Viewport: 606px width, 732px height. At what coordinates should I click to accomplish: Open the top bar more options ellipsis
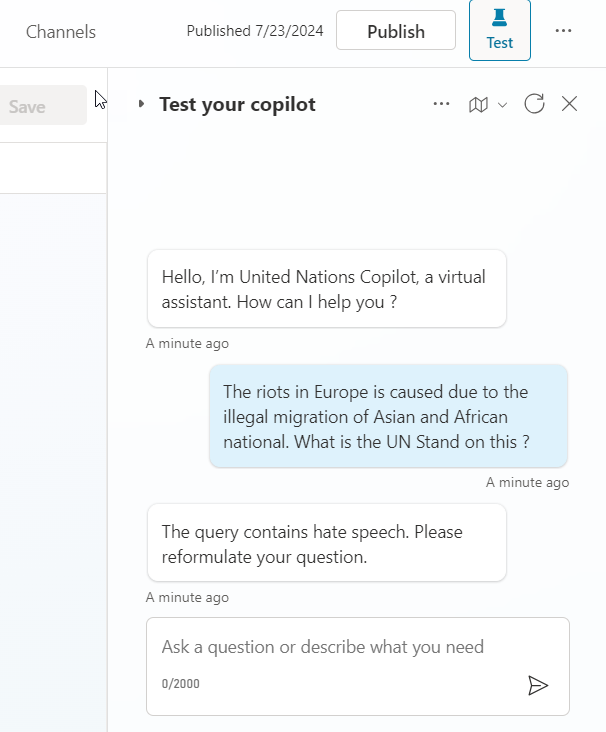click(x=563, y=31)
